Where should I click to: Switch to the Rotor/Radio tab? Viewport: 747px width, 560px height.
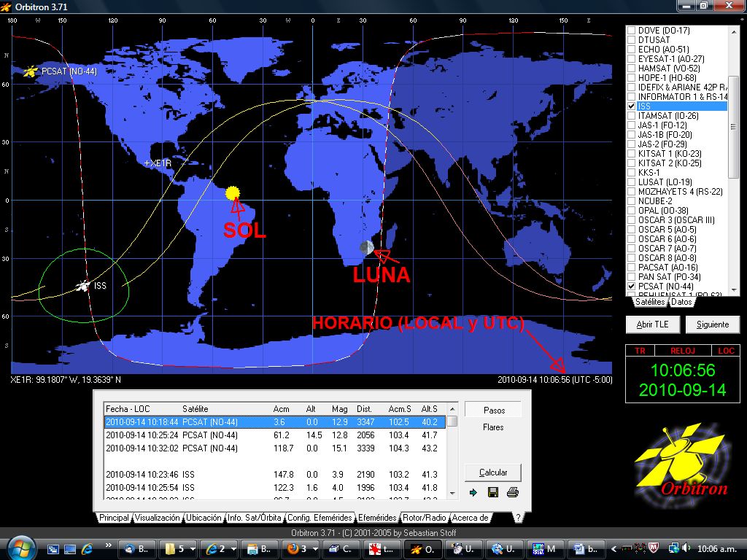point(425,518)
